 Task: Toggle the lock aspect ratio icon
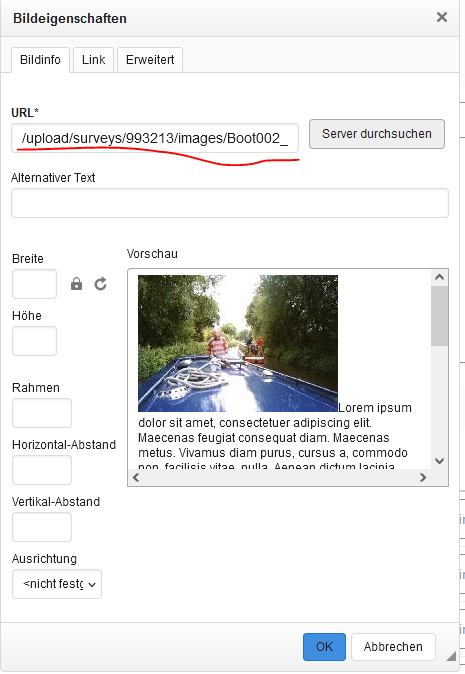tap(76, 284)
